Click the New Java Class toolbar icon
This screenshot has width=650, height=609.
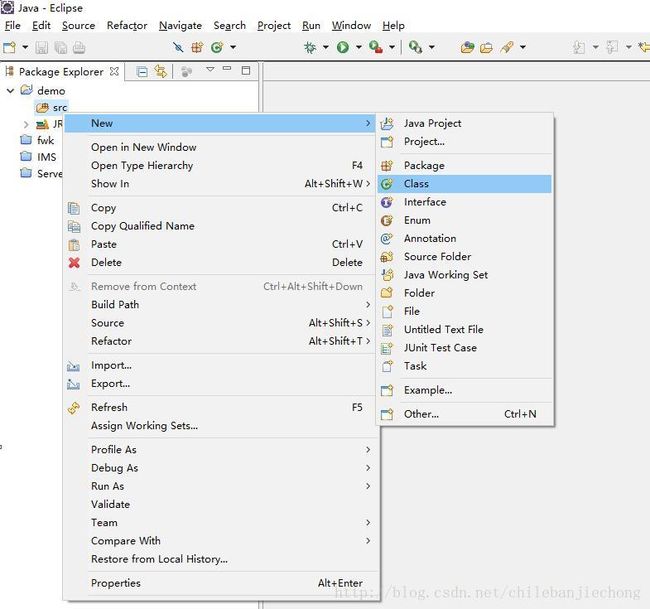217,47
